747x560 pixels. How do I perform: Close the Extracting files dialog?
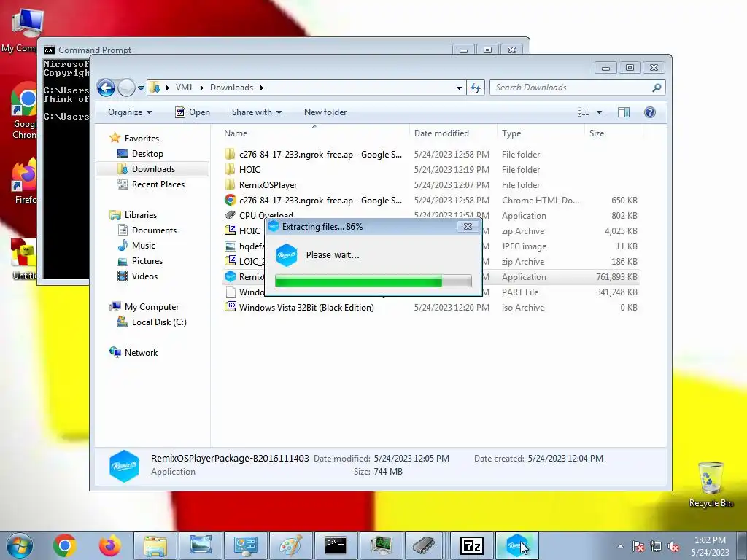[x=468, y=227]
